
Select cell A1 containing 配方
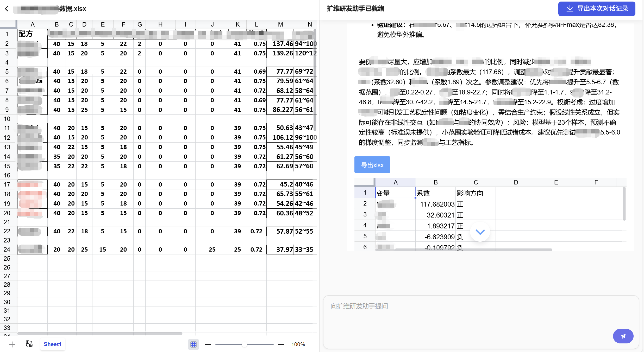(32, 34)
